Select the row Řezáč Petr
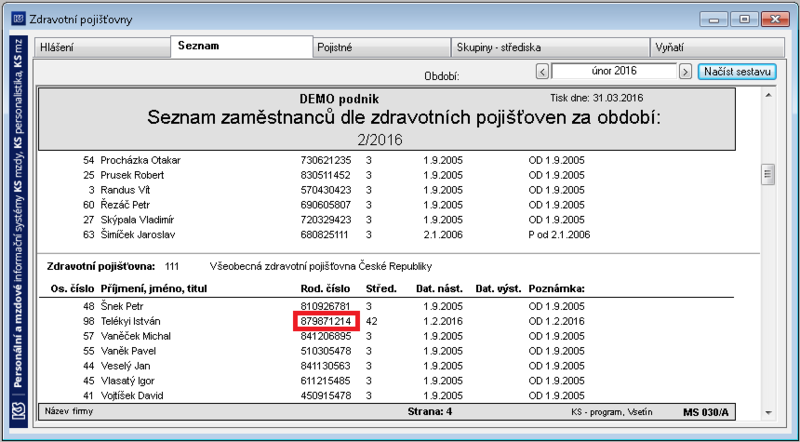The height and width of the screenshot is (442, 800). [386, 205]
